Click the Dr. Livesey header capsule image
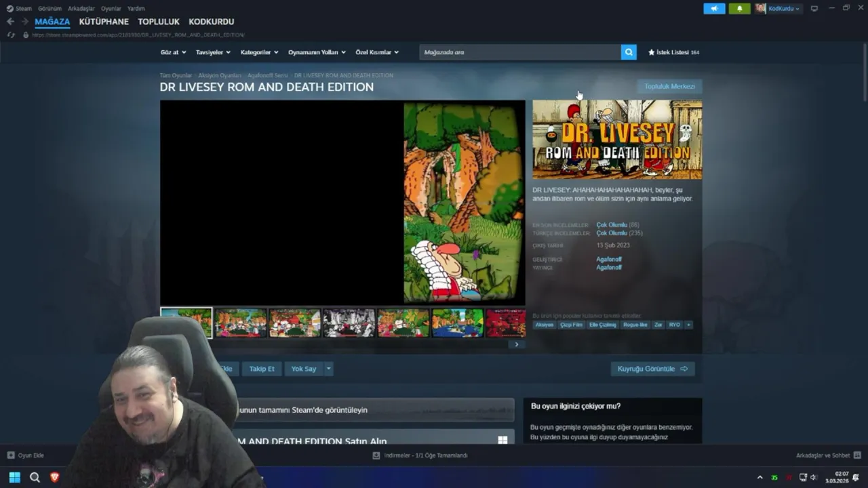 point(617,140)
